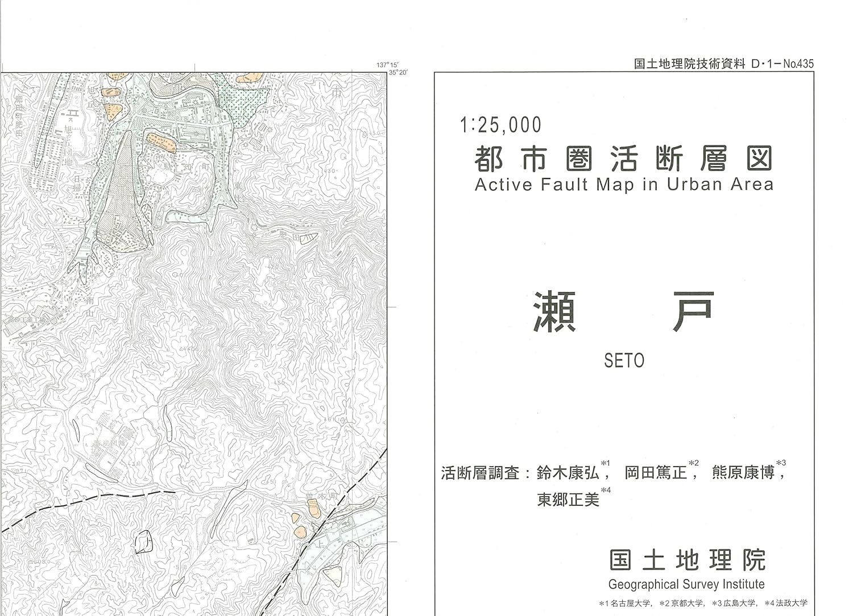Select the surveyor name "岡田篤正"
Screen dimensions: 853x616
[x=656, y=473]
